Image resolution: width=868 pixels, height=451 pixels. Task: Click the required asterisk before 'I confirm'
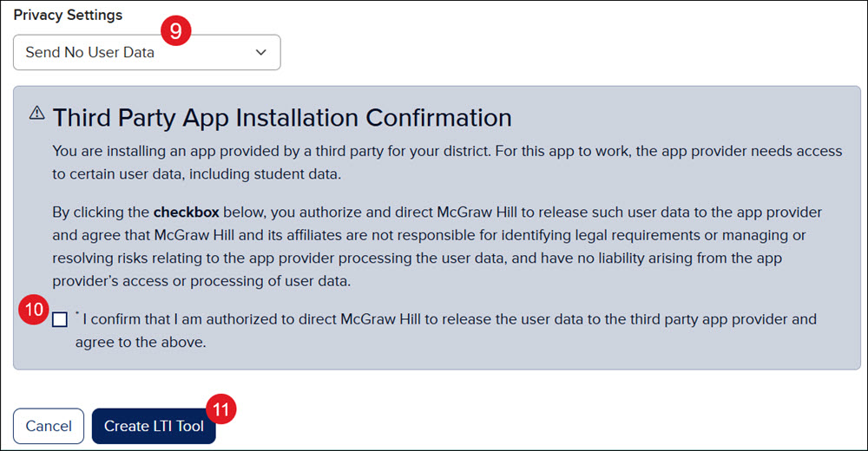(77, 314)
